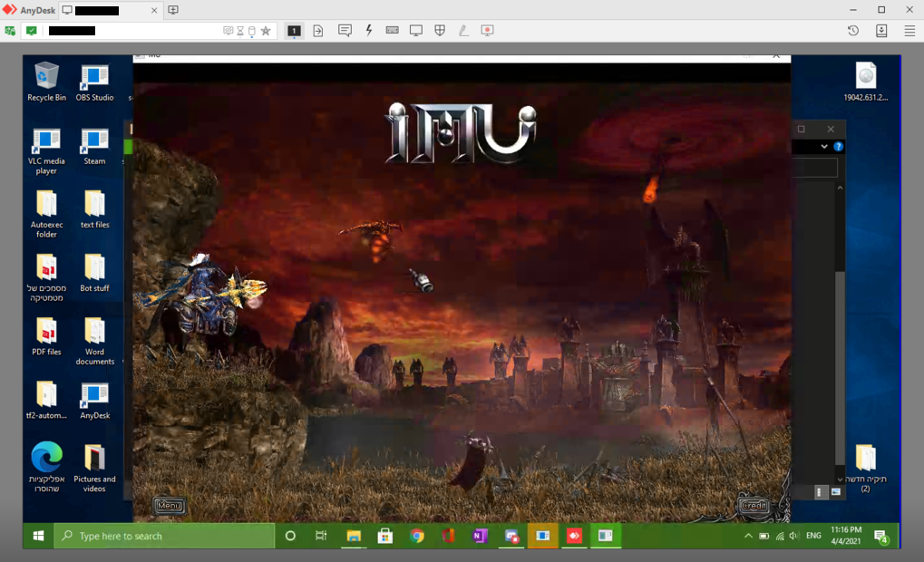
Task: Open the Steam desktop shortcut
Action: pos(94,146)
